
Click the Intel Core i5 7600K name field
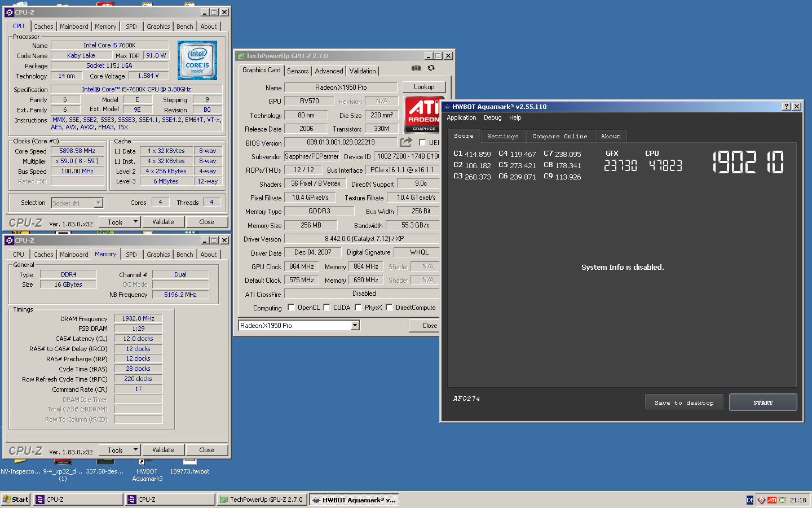tap(109, 45)
